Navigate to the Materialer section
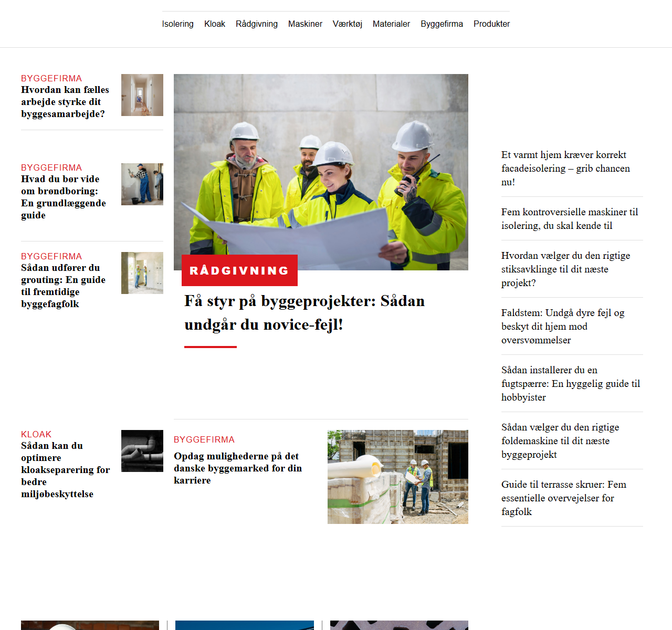The height and width of the screenshot is (630, 672). (391, 24)
